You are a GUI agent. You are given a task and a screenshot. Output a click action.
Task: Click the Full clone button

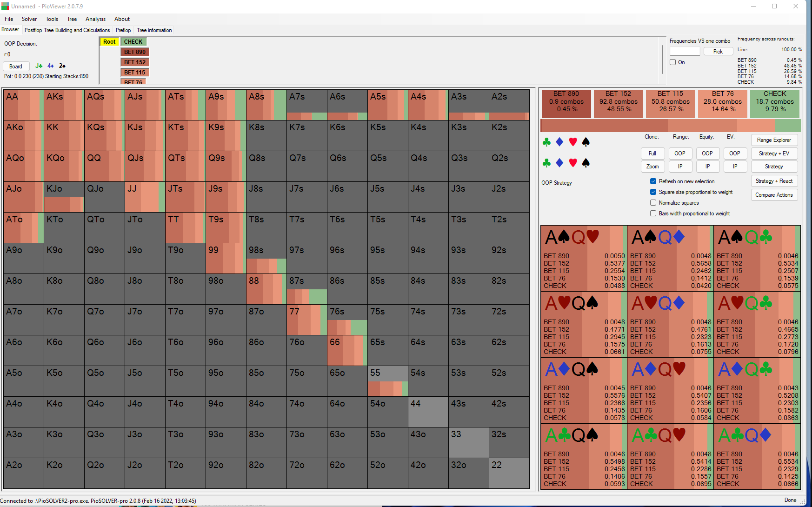[x=652, y=153]
